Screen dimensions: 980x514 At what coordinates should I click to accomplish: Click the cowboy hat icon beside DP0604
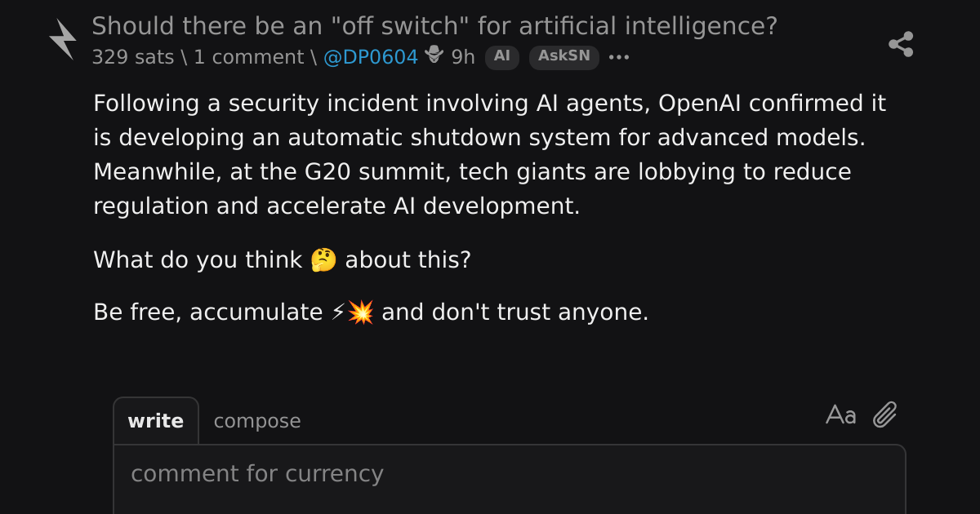tap(434, 55)
